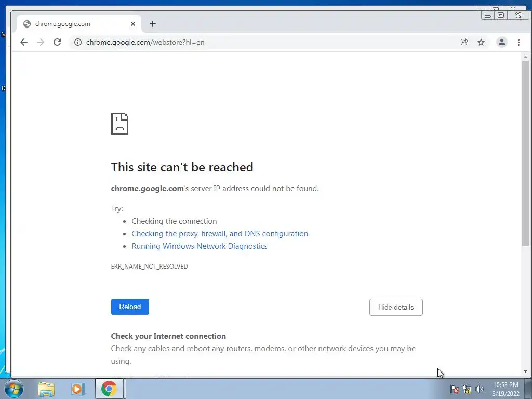Screen dimensions: 532x399
Task: Click the 'Checking the connection' list item
Action: tap(174, 221)
